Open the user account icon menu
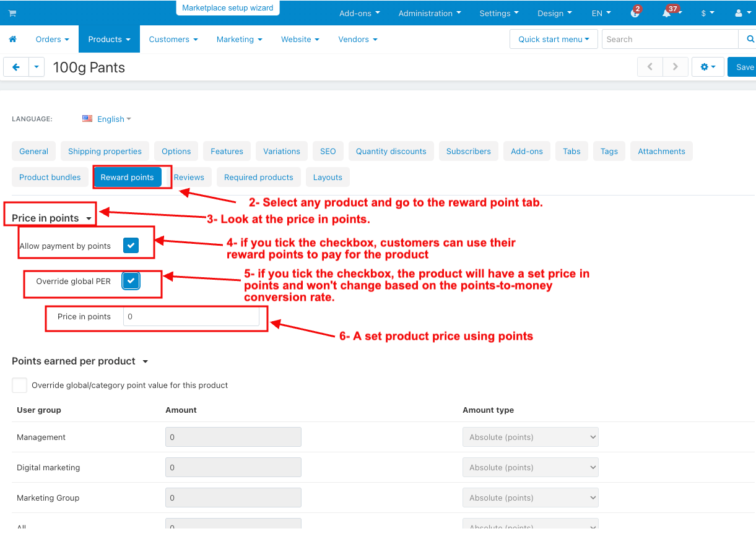This screenshot has height=539, width=756. [741, 13]
